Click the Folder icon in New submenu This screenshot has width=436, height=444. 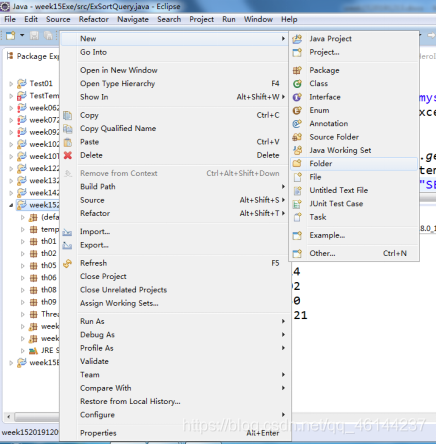pyautogui.click(x=297, y=163)
